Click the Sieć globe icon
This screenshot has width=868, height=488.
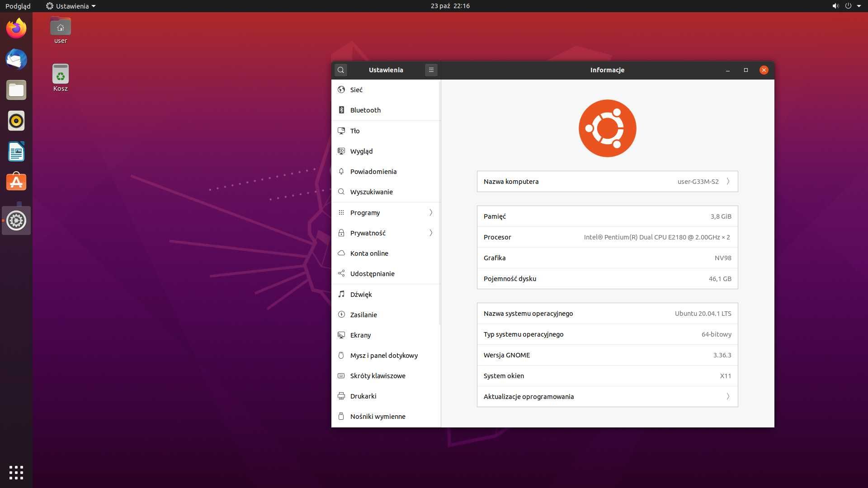tap(341, 89)
